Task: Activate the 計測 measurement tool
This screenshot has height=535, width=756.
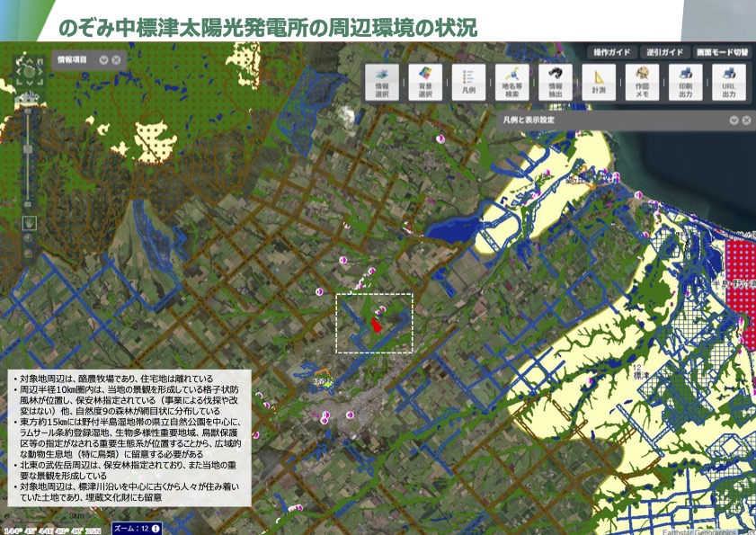Action: [599, 82]
